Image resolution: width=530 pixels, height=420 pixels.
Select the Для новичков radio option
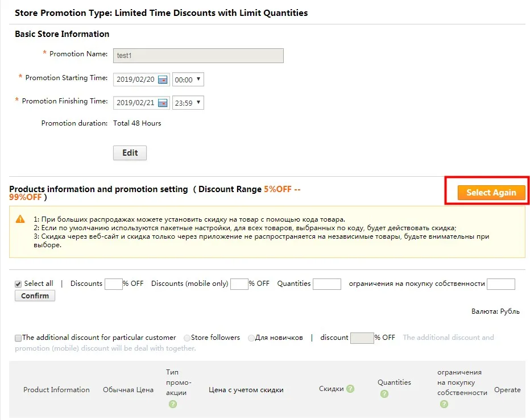(251, 338)
